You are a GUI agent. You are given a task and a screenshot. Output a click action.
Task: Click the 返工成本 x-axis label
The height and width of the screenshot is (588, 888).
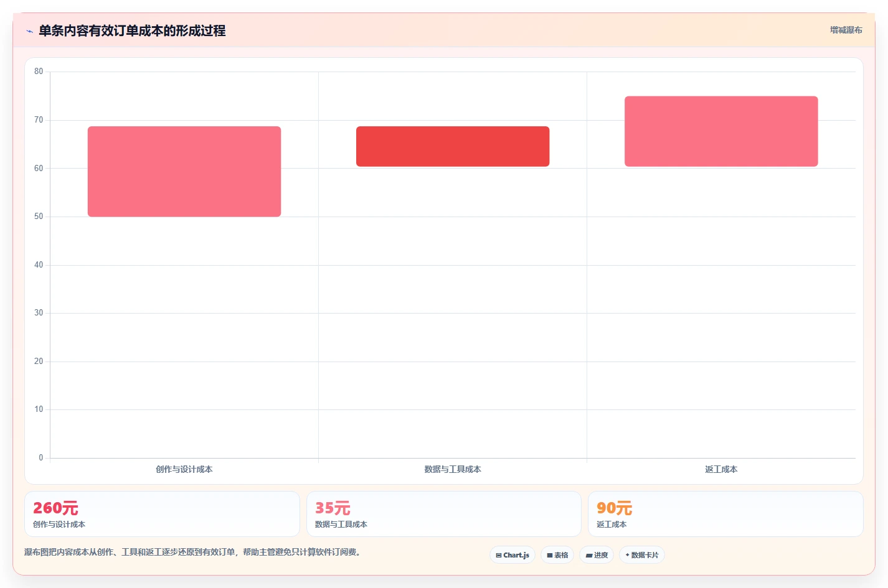pos(721,469)
